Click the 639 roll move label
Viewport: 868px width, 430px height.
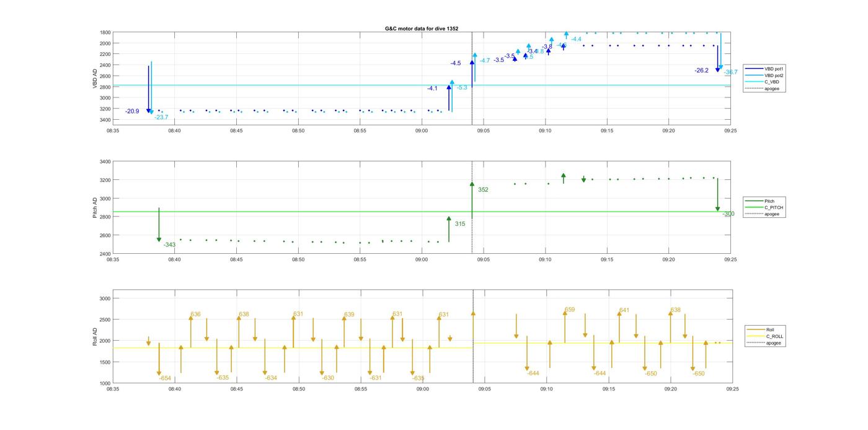pyautogui.click(x=349, y=315)
